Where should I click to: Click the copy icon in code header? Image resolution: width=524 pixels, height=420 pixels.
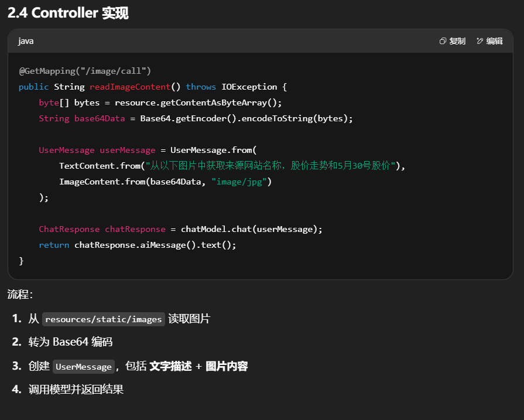point(443,41)
